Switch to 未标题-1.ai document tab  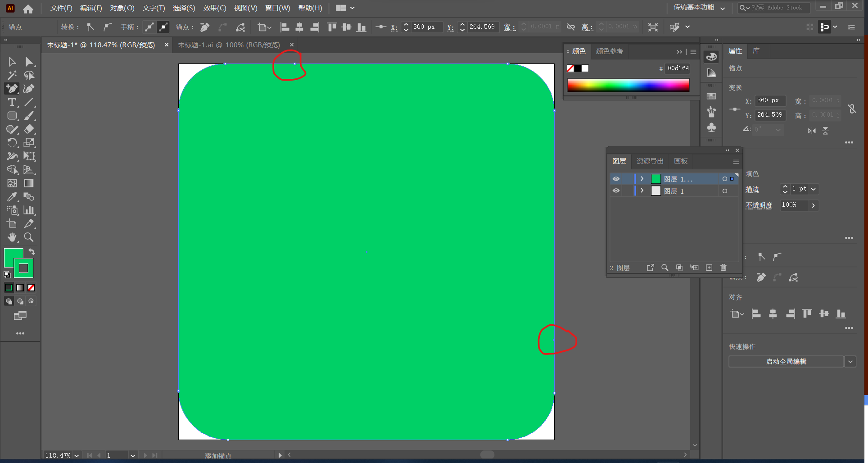pyautogui.click(x=229, y=45)
